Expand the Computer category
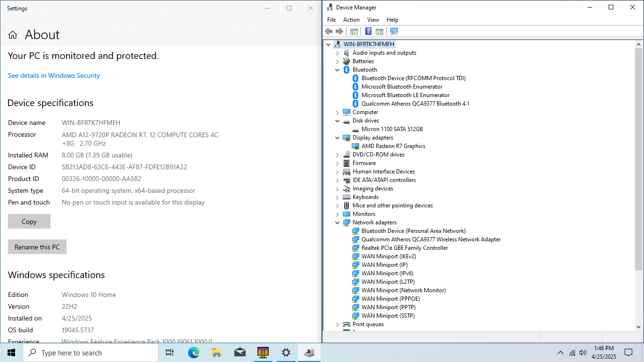 [x=337, y=112]
